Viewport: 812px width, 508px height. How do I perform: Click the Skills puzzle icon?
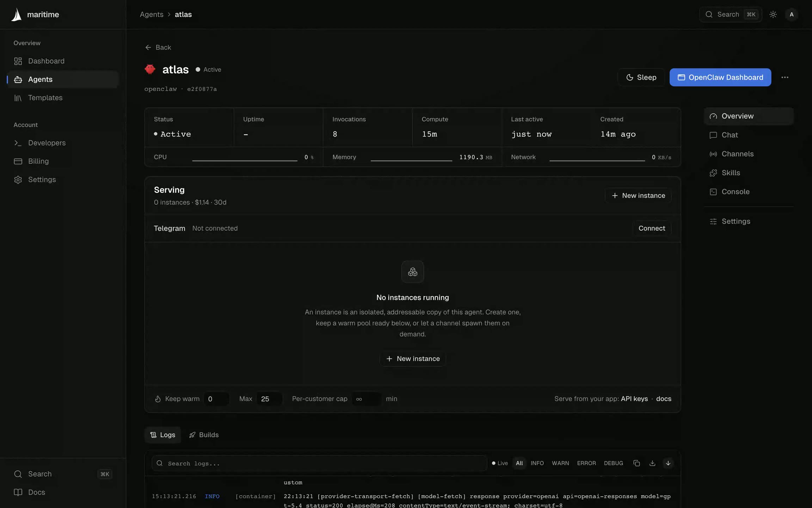coord(713,173)
